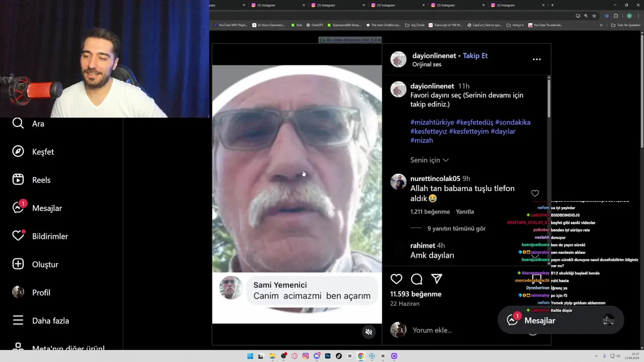Image resolution: width=644 pixels, height=362 pixels.
Task: Open the türkçe h. bookmark folder
Action: [x=515, y=25]
